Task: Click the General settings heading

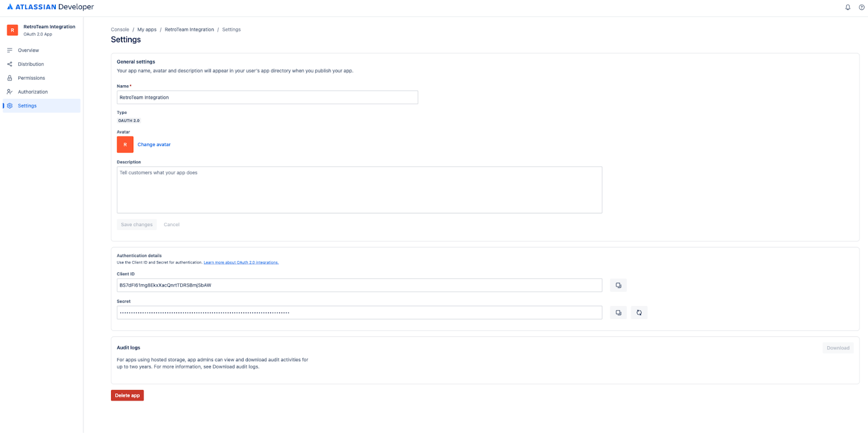Action: tap(136, 62)
